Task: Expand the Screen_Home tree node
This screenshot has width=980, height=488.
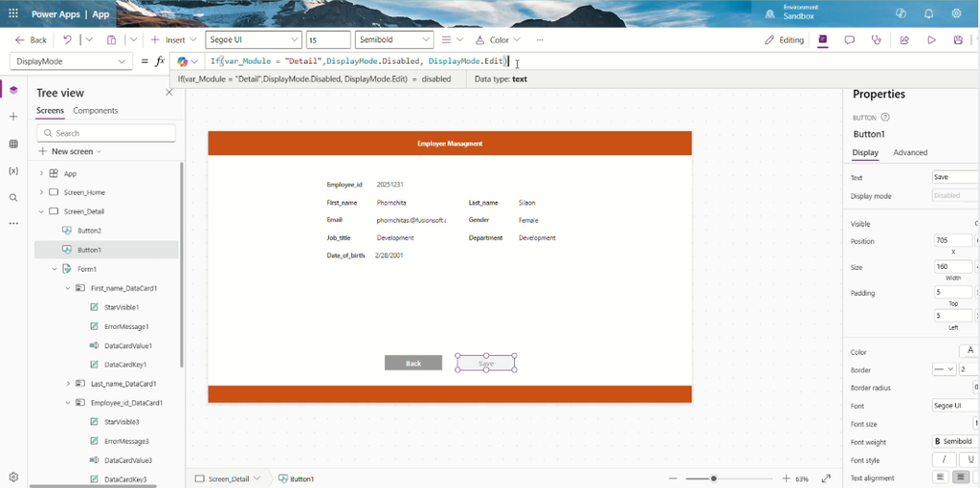Action: pos(41,192)
